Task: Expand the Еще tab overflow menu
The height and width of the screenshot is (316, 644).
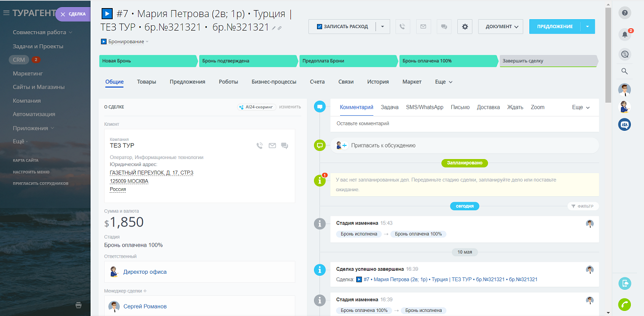Action: coord(444,82)
